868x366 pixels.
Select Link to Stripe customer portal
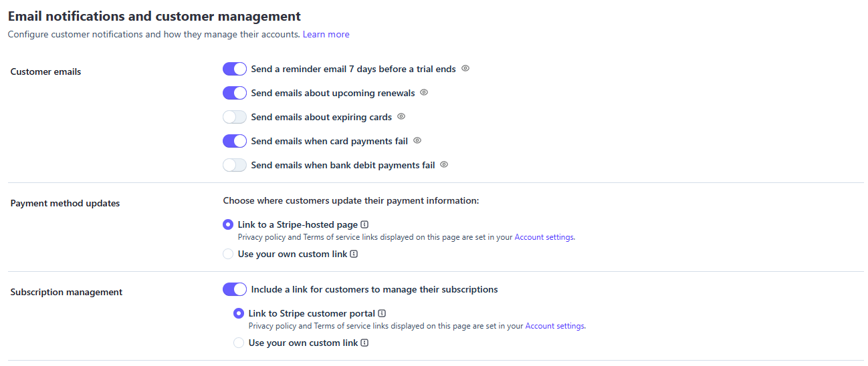(239, 313)
